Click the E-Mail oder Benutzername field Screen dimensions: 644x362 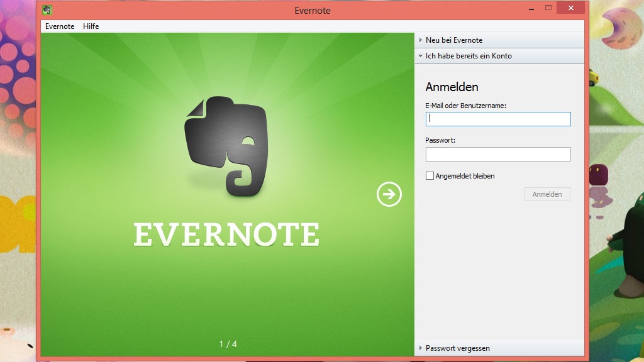pos(498,119)
